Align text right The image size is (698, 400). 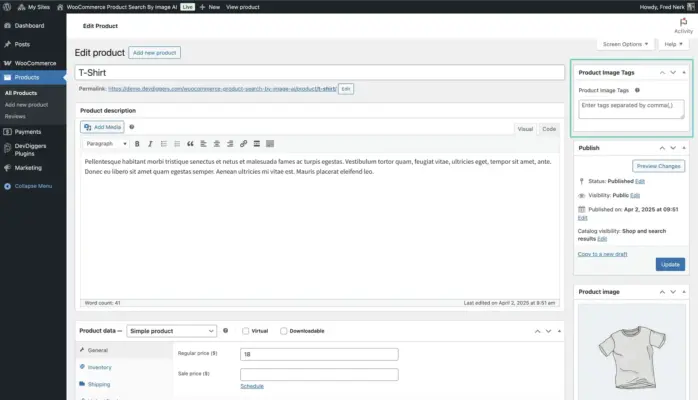click(x=230, y=144)
